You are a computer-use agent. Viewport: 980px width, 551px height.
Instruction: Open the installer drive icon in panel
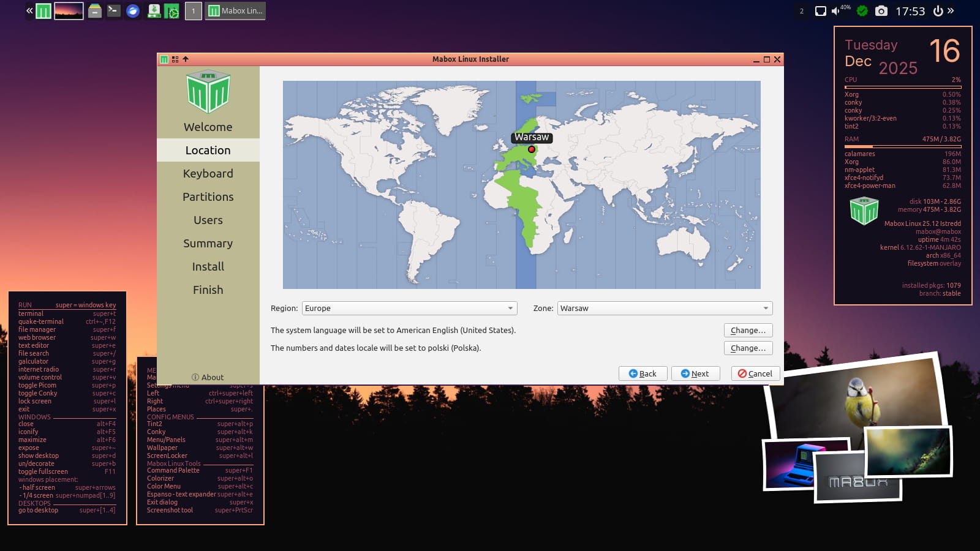pyautogui.click(x=154, y=11)
